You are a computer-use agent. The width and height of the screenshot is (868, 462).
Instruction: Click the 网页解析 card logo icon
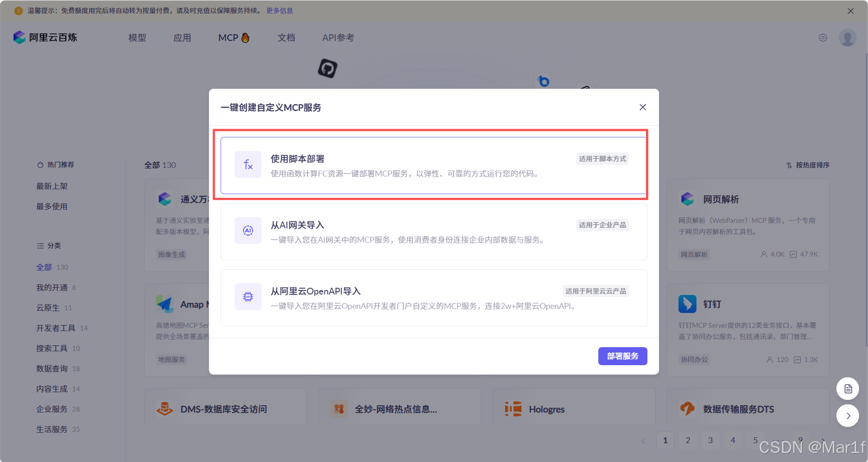[x=687, y=199]
